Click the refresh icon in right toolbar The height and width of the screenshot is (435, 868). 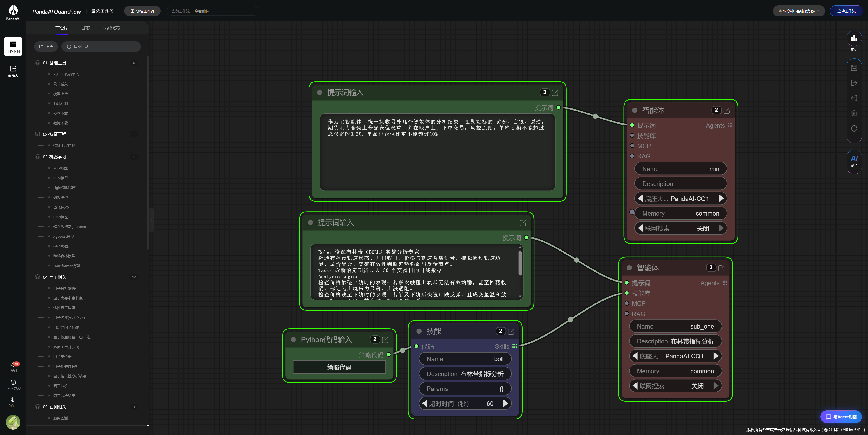[x=854, y=128]
